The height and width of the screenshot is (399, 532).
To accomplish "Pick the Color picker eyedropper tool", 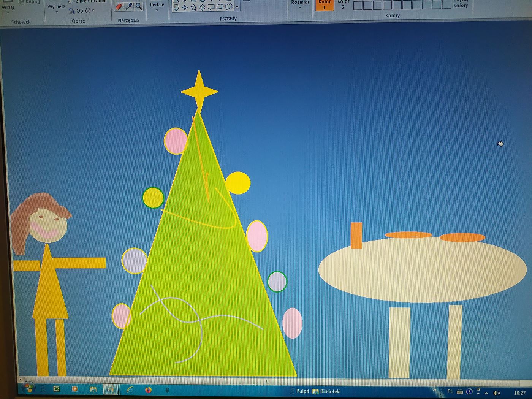I will pyautogui.click(x=129, y=6).
